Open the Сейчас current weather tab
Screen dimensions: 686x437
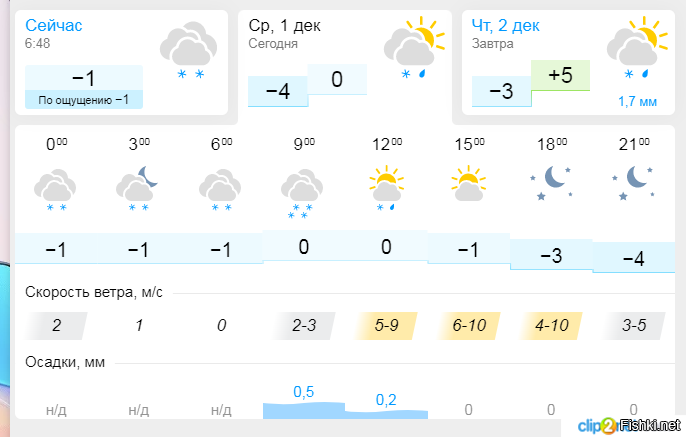(54, 24)
